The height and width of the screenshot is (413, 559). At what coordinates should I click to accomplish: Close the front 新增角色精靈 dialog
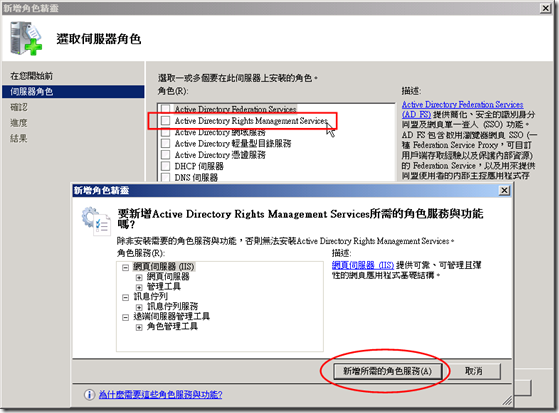504,190
